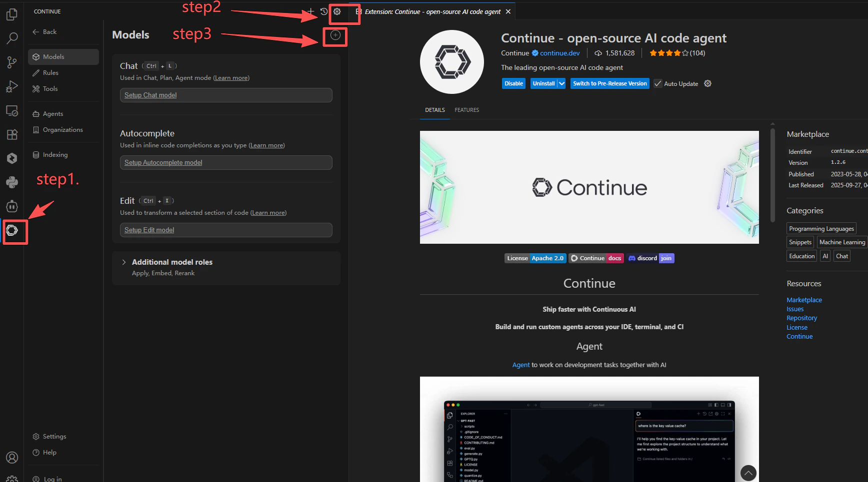Open the Explorer view in activity bar

[12, 15]
